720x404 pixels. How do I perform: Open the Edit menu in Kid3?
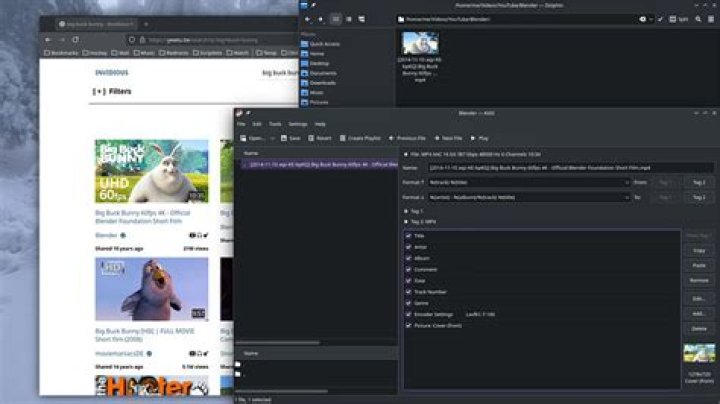[x=257, y=124]
